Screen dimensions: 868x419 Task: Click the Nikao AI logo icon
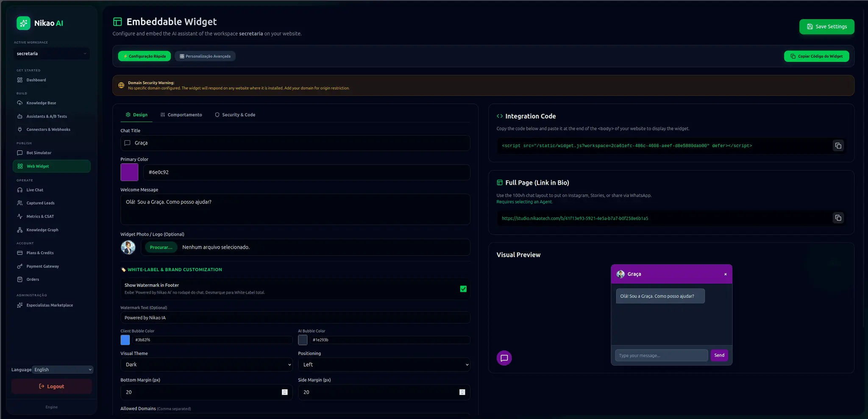(x=23, y=23)
